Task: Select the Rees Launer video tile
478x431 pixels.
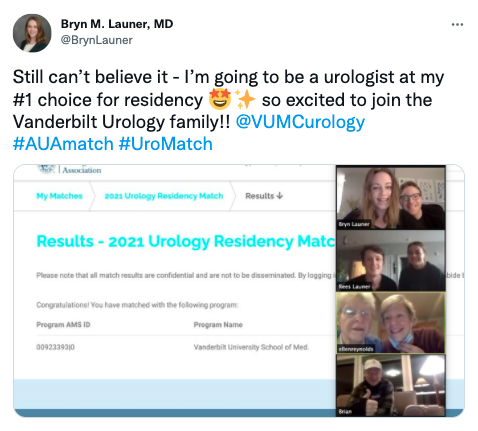Action: coord(391,261)
